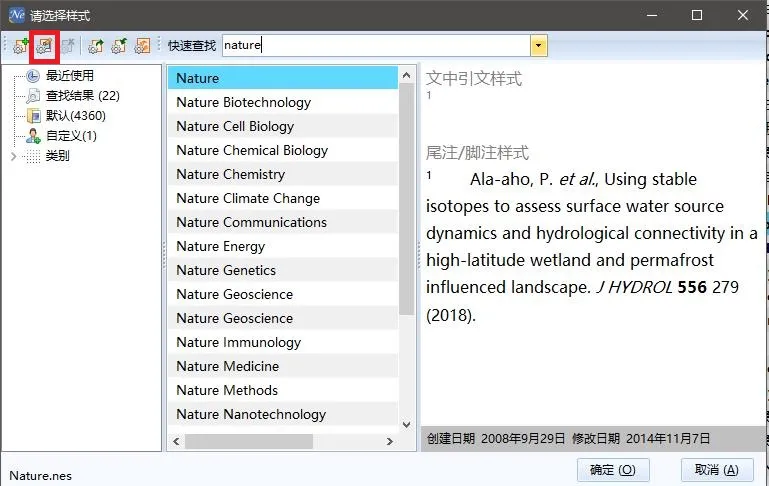
Task: Click the 创建日期 2008年9月29日 status text
Action: click(x=495, y=438)
